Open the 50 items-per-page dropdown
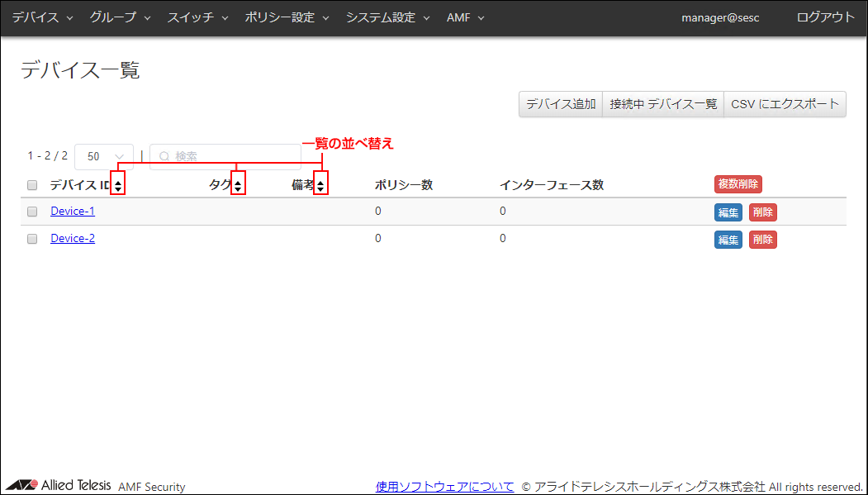This screenshot has width=868, height=495. (x=104, y=156)
